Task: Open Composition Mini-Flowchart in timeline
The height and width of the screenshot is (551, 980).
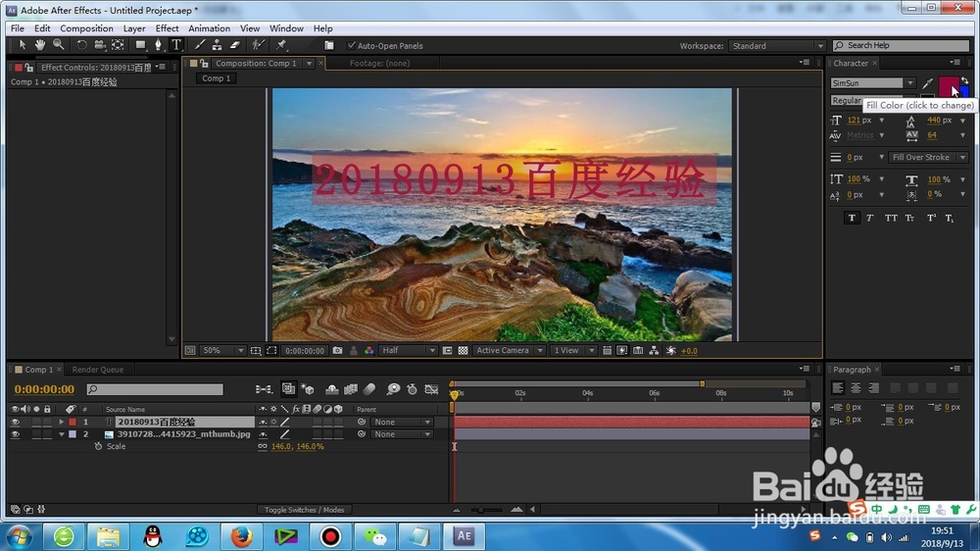Action: [264, 389]
